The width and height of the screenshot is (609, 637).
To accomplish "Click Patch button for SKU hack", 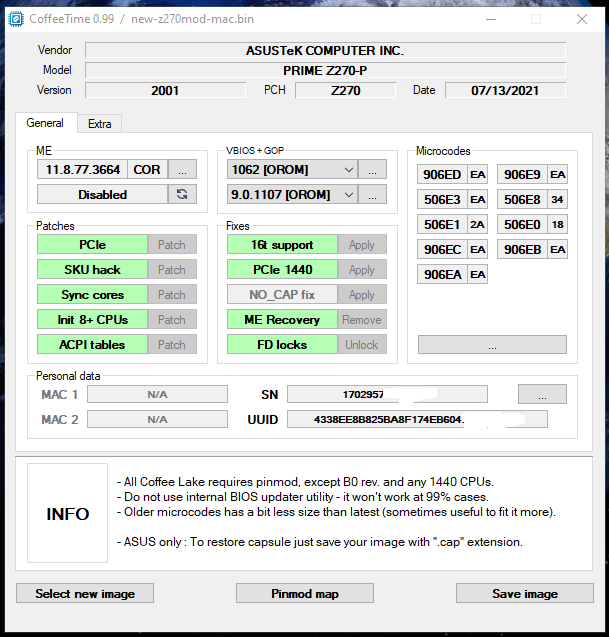I will (x=172, y=269).
